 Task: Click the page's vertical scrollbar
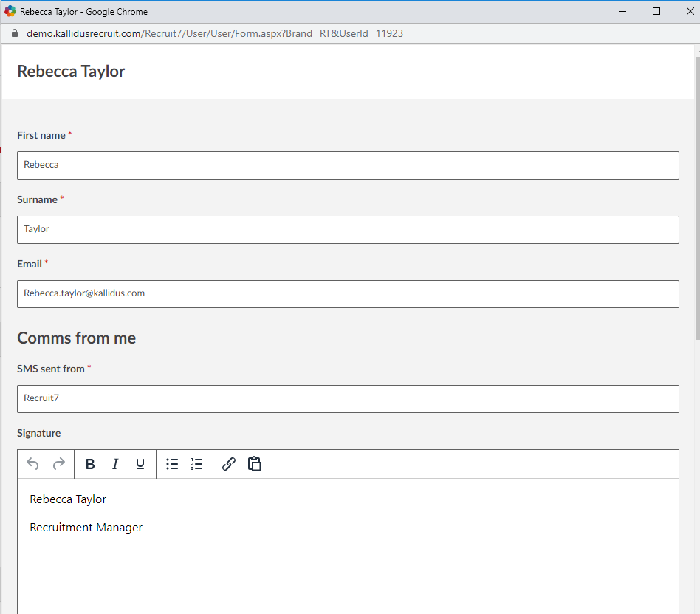click(697, 222)
